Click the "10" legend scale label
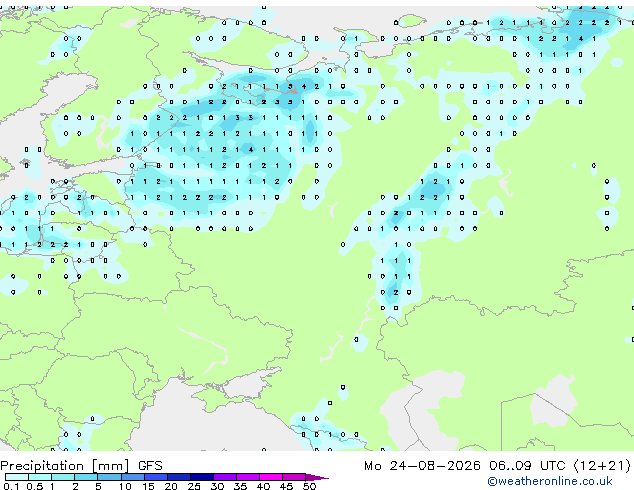This screenshot has width=634, height=490. [125, 486]
